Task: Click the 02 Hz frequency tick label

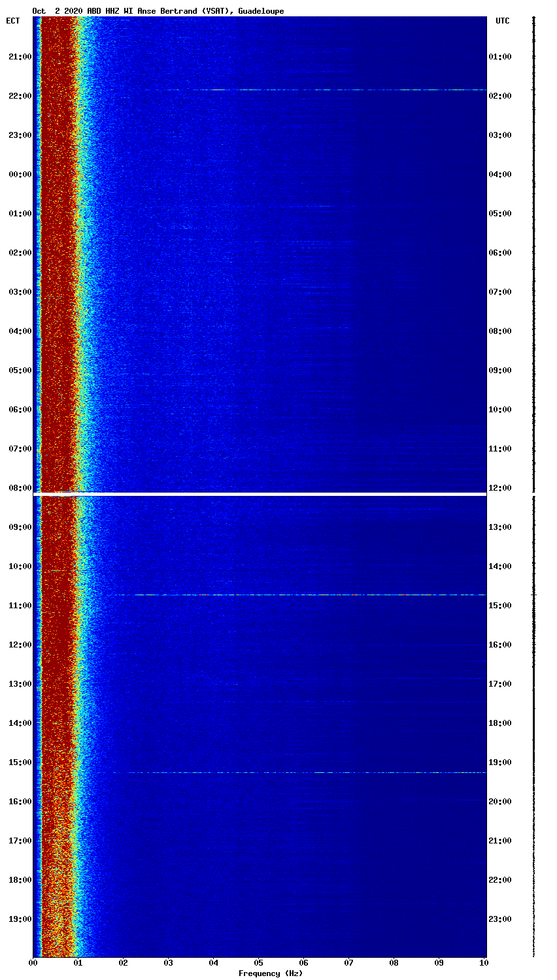Action: click(x=124, y=963)
